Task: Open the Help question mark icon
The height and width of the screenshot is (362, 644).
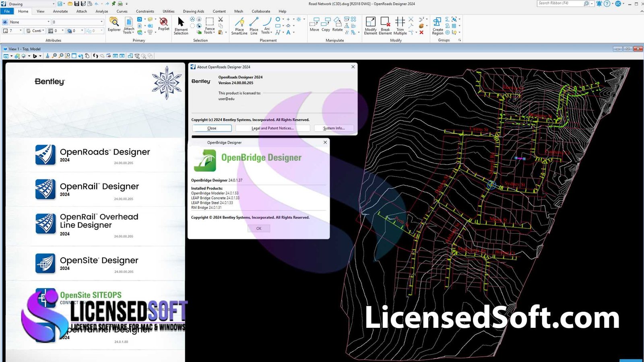Action: pyautogui.click(x=607, y=4)
